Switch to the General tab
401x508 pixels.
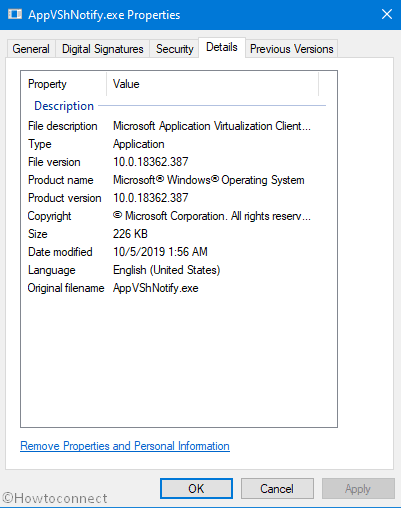click(31, 49)
